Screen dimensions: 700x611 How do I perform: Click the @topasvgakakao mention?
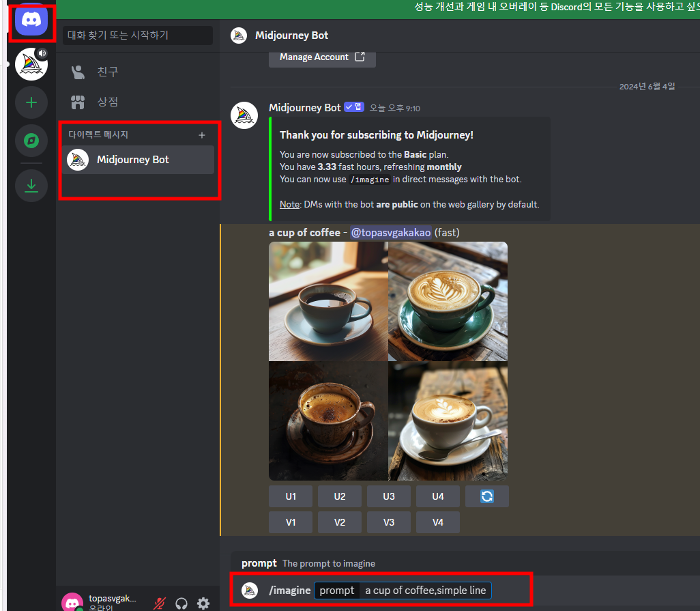coord(391,233)
